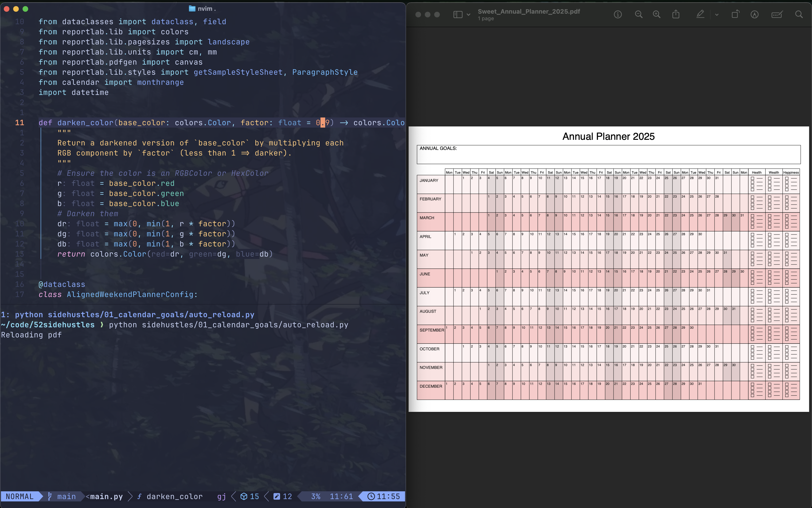Click the import datetime line
Screen dimensions: 812x508
click(74, 92)
